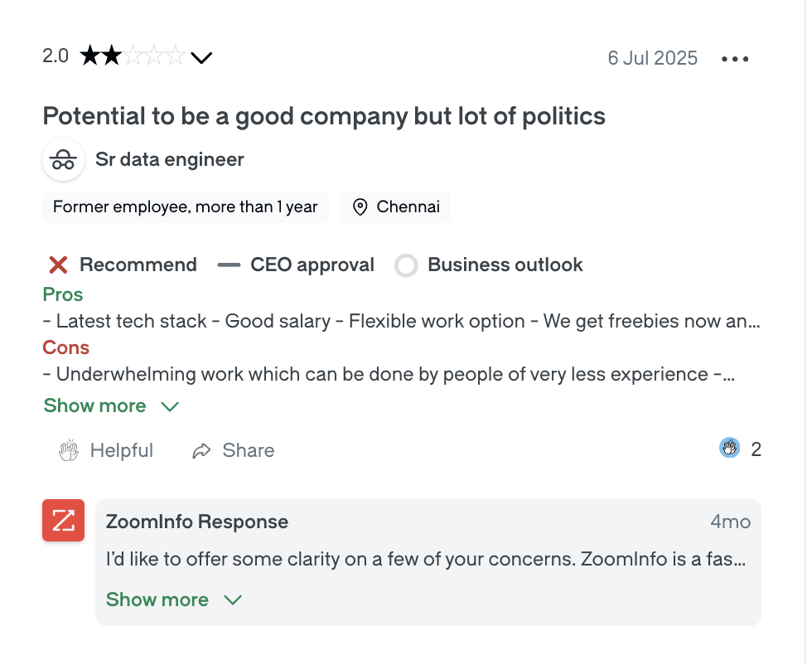
Task: Open the three-dot options menu
Action: (735, 58)
